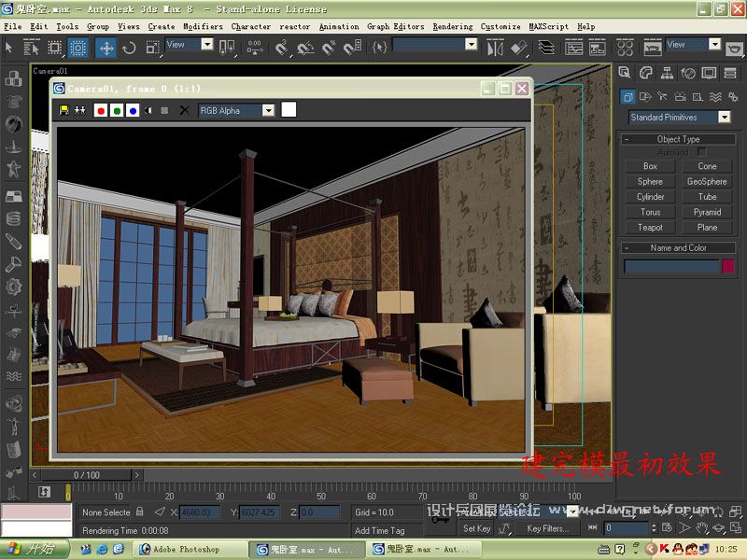747x560 pixels.
Task: Open the Modify command panel tab
Action: (x=646, y=72)
